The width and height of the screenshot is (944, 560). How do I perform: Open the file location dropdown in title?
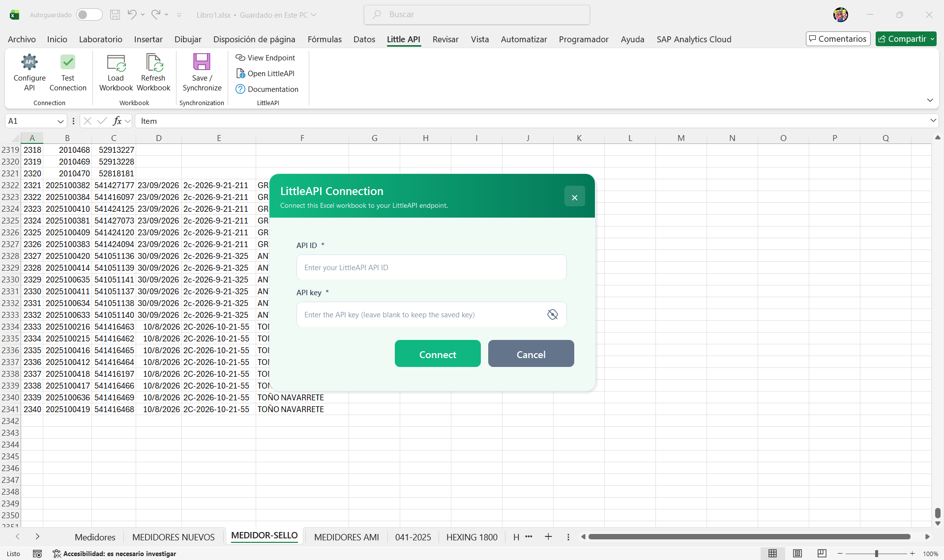[x=314, y=15]
